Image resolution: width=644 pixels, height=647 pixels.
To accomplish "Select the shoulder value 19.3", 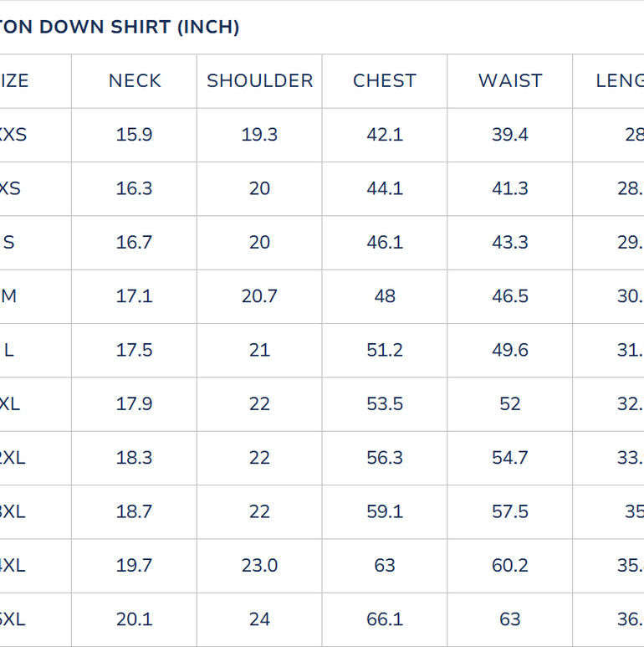I will [259, 135].
